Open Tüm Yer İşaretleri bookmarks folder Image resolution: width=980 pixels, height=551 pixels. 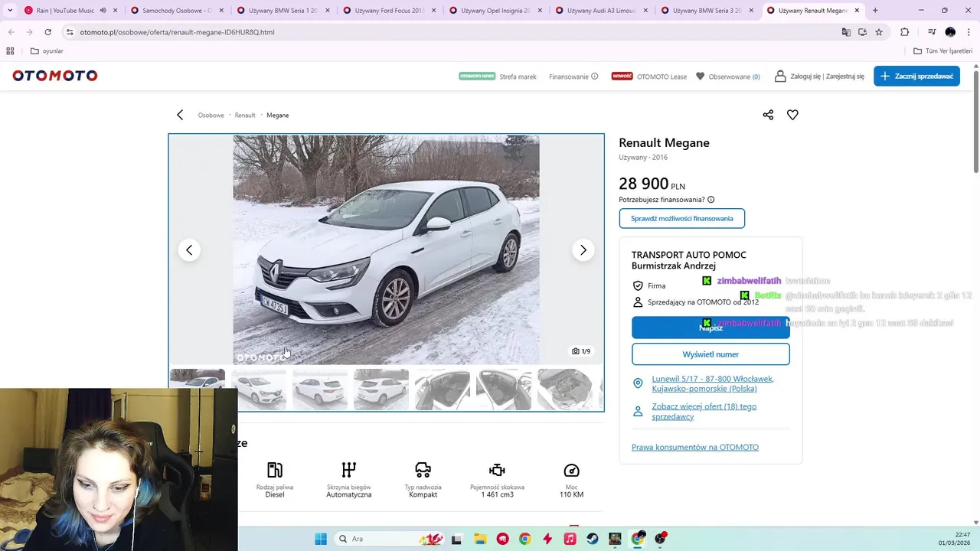(x=942, y=51)
